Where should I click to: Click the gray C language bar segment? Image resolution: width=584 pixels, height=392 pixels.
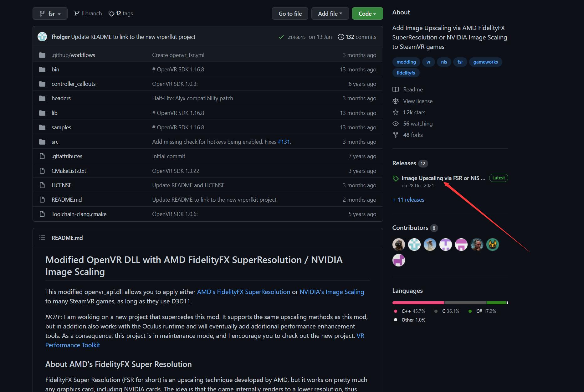pos(465,303)
